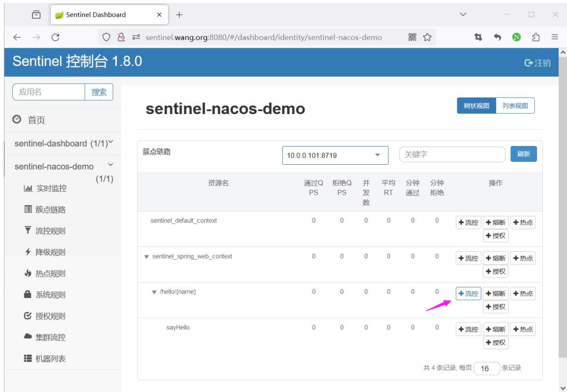The width and height of the screenshot is (567, 392).
Task: Click the 搜索 button
Action: tap(99, 92)
